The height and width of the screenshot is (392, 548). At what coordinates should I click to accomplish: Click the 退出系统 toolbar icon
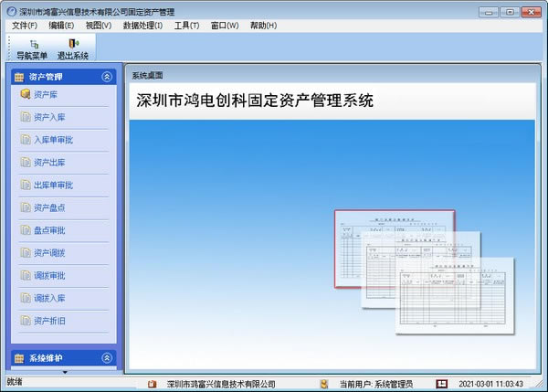[x=73, y=48]
